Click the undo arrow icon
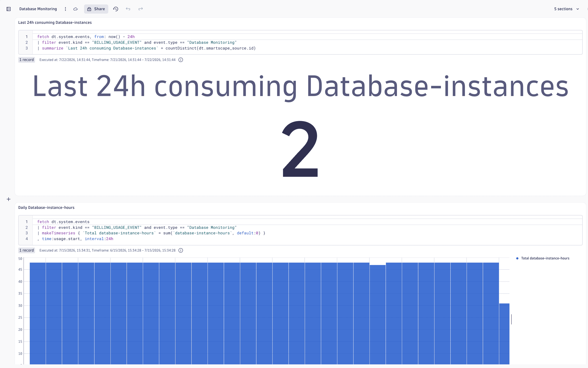 click(128, 9)
